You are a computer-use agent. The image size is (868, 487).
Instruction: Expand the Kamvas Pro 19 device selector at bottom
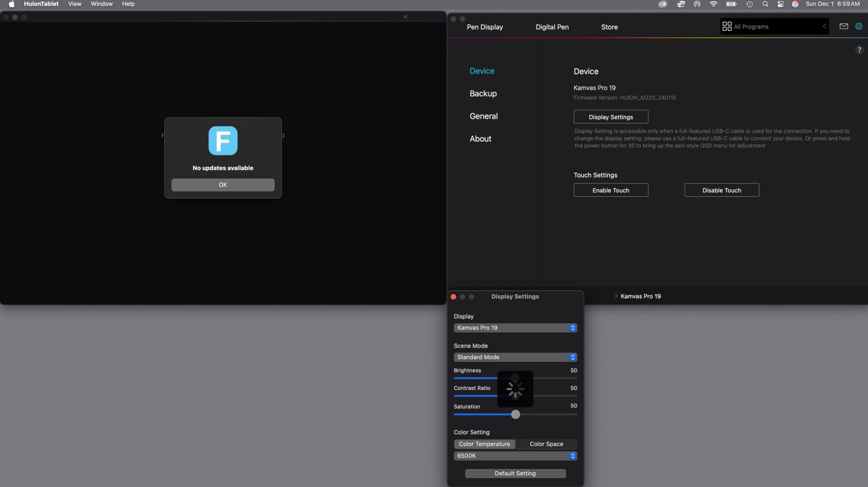[638, 297]
